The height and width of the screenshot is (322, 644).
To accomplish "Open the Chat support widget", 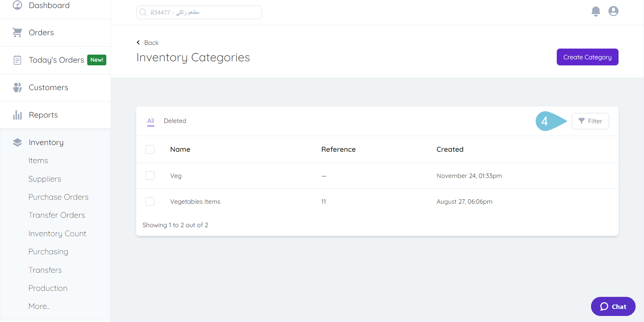I will (x=613, y=306).
